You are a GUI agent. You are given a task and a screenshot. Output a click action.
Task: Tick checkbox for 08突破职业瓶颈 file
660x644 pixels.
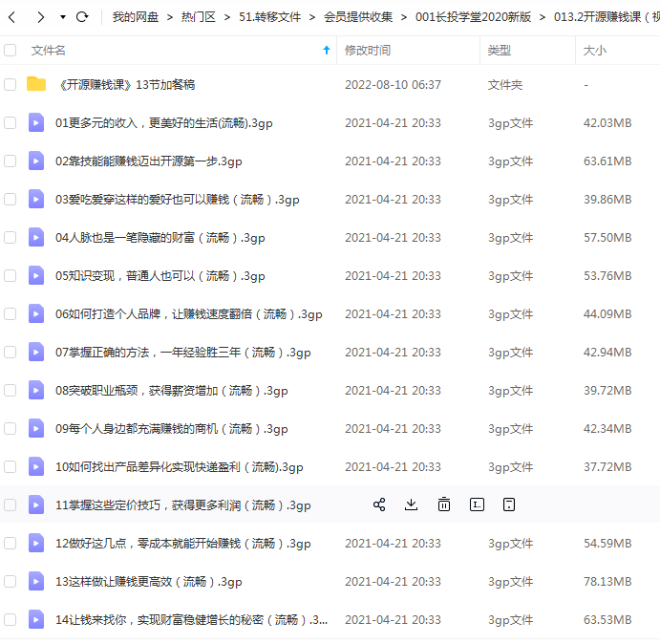pyautogui.click(x=11, y=391)
